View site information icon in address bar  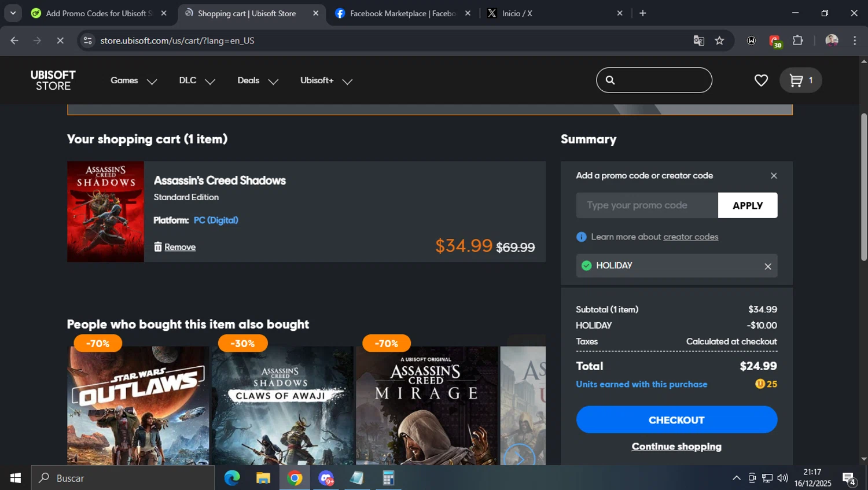click(87, 40)
